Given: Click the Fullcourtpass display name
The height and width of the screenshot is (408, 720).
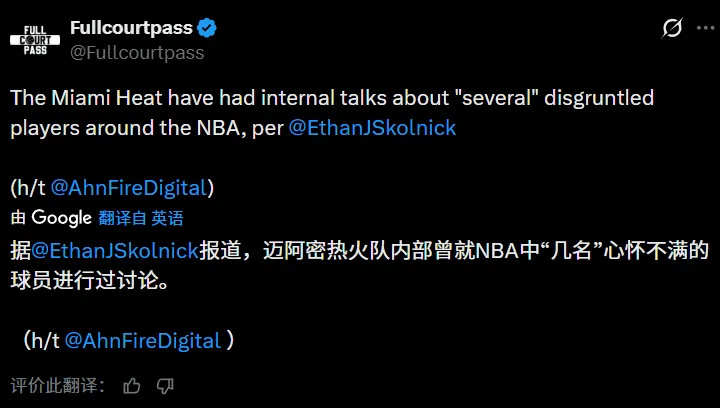Looking at the screenshot, I should 132,28.
